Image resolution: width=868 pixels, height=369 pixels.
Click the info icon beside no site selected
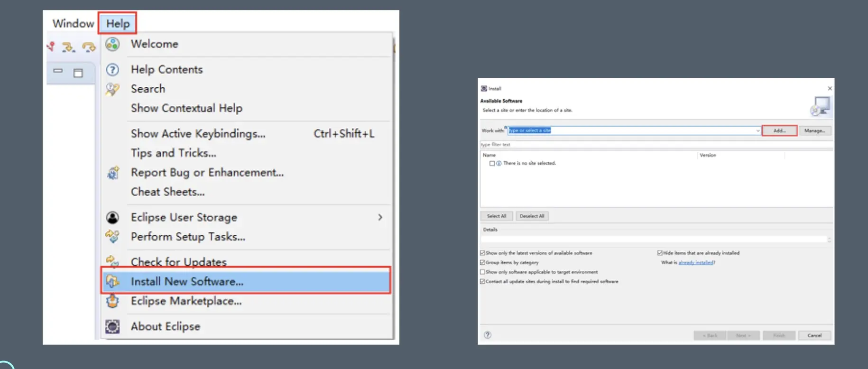pyautogui.click(x=499, y=163)
